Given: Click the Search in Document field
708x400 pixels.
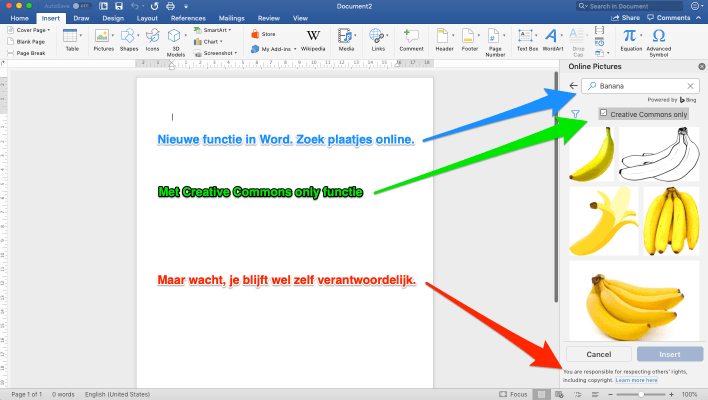Looking at the screenshot, I should coord(629,6).
